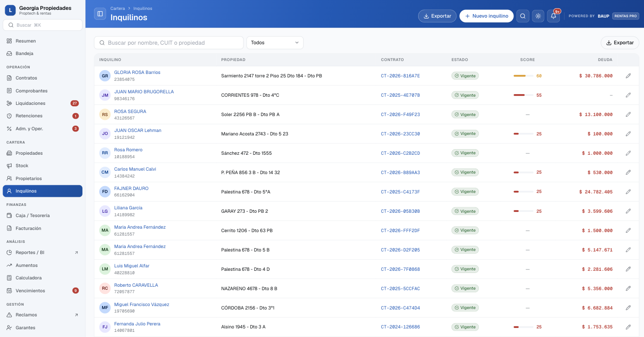Screen dimensions: 644x337
Task: Click the RS avatar of Rosa Segura
Action: pos(105,114)
